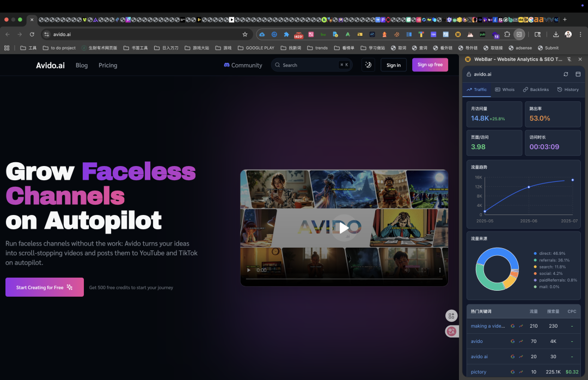Open the to do project bookmarks folder
Image resolution: width=588 pixels, height=380 pixels.
tap(59, 48)
